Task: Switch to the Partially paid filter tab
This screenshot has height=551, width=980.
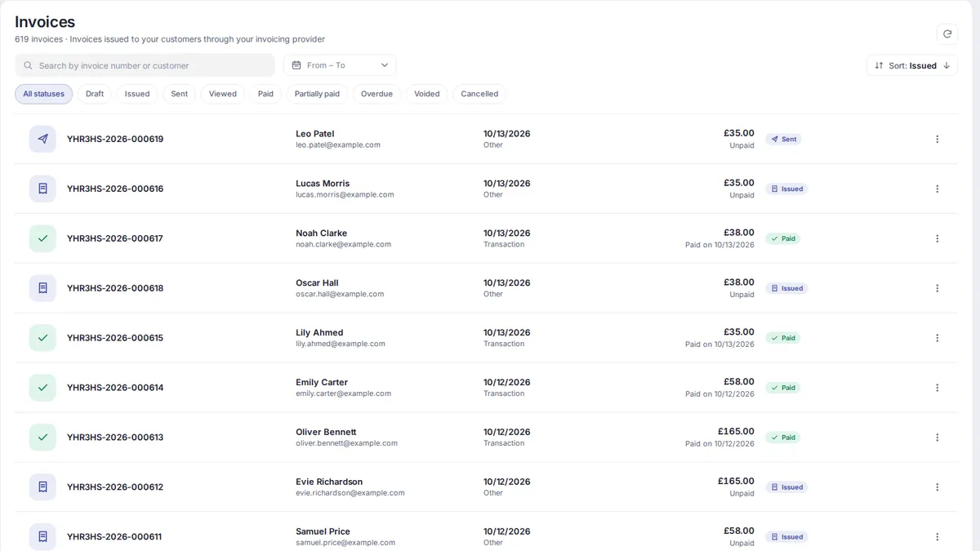Action: pyautogui.click(x=317, y=94)
